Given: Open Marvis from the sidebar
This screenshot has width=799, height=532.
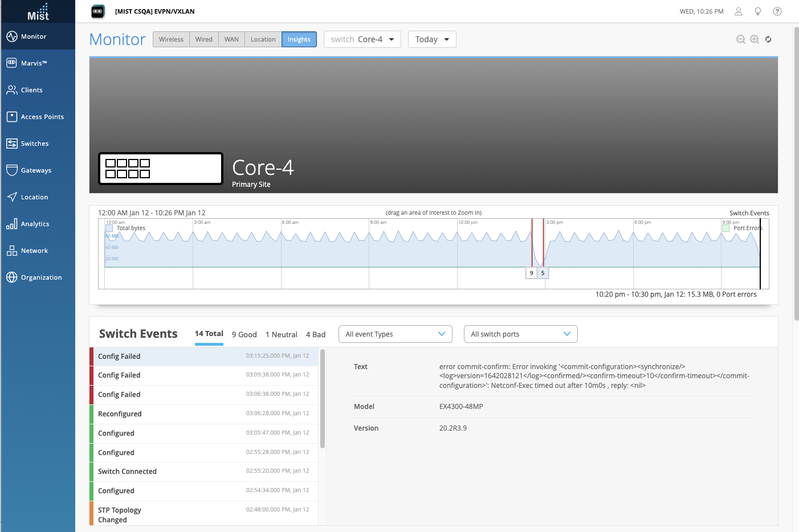Looking at the screenshot, I should (34, 63).
